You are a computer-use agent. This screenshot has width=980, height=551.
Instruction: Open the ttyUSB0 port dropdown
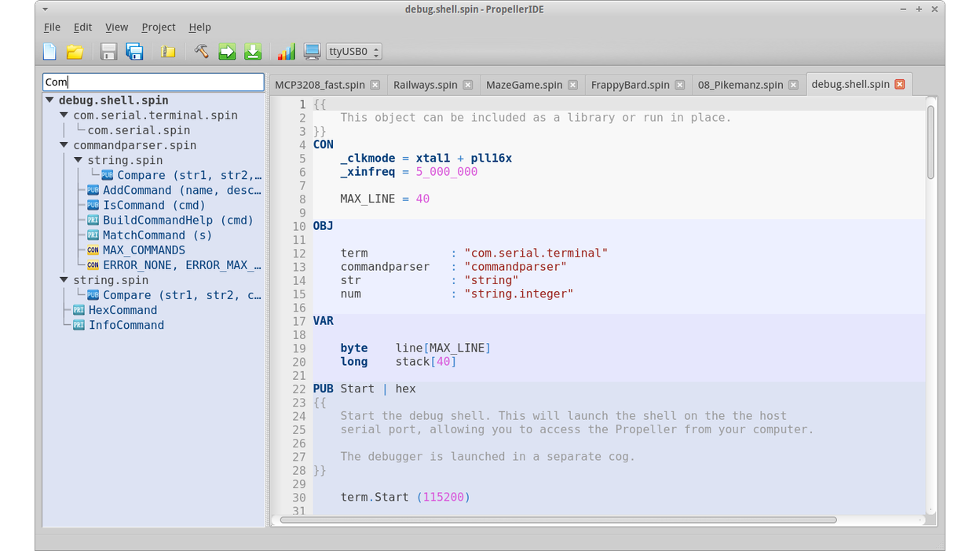354,52
